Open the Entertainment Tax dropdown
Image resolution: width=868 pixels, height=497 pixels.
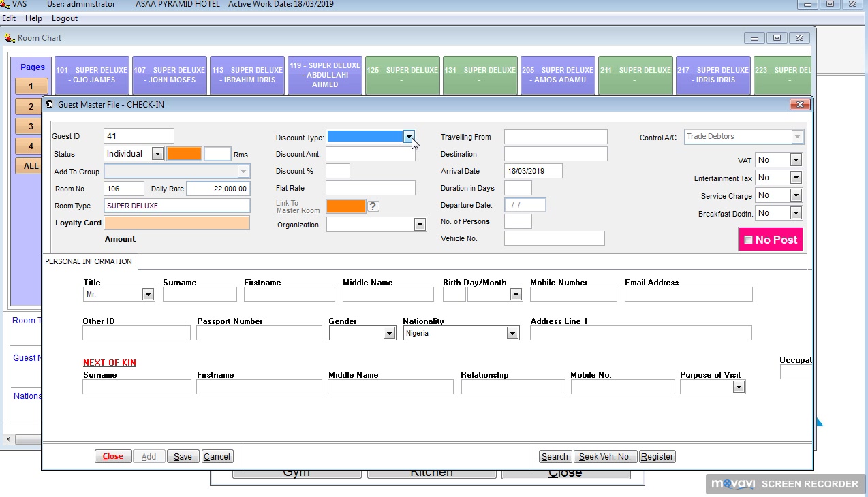(x=796, y=178)
